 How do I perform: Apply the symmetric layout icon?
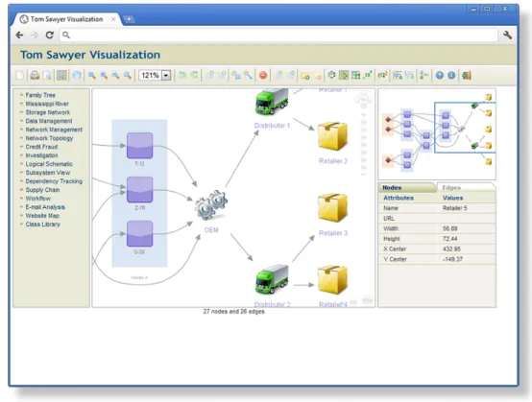(x=368, y=75)
